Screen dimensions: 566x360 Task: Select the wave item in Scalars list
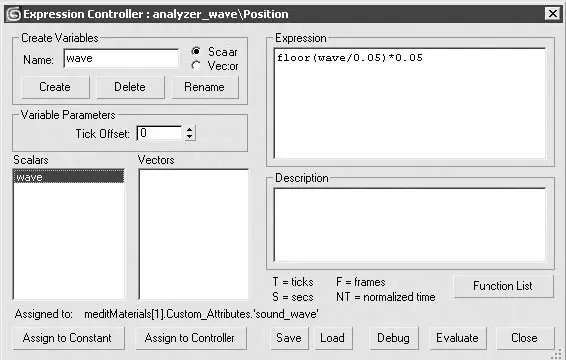point(69,177)
